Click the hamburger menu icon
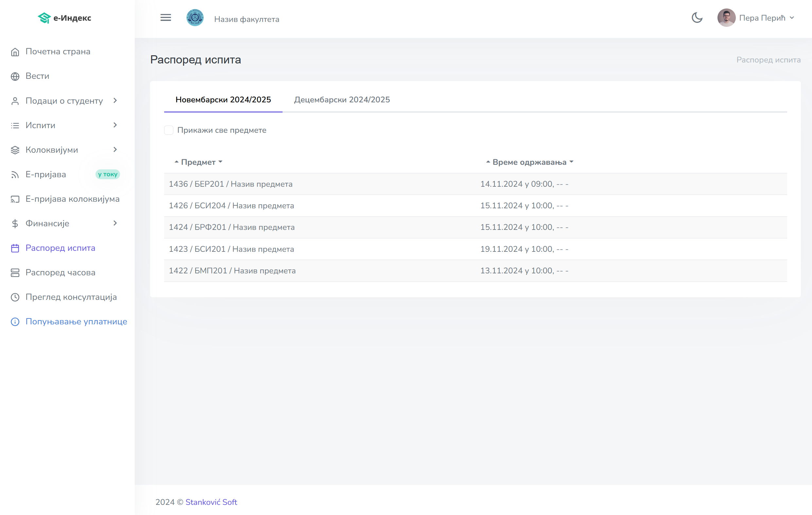 [165, 18]
